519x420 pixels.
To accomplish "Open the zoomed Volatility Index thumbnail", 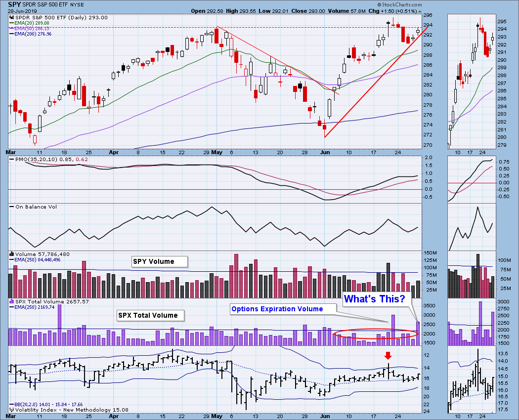I will coord(472,380).
